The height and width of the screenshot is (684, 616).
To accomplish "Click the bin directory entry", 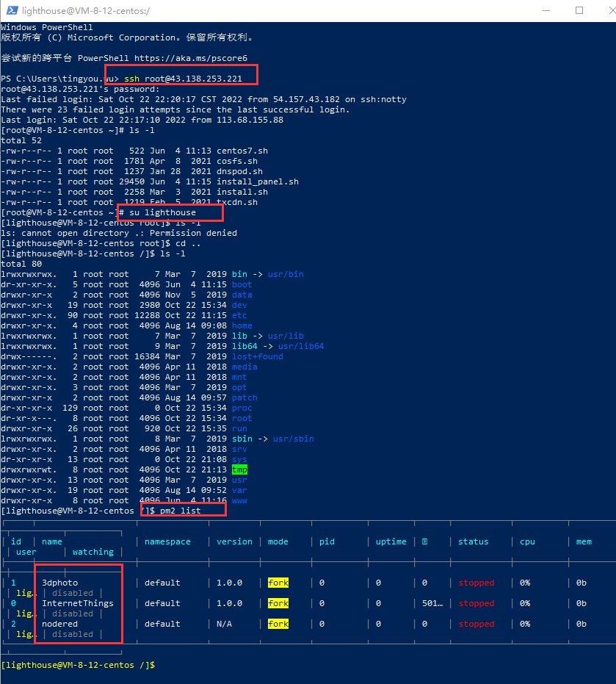I will 239,274.
